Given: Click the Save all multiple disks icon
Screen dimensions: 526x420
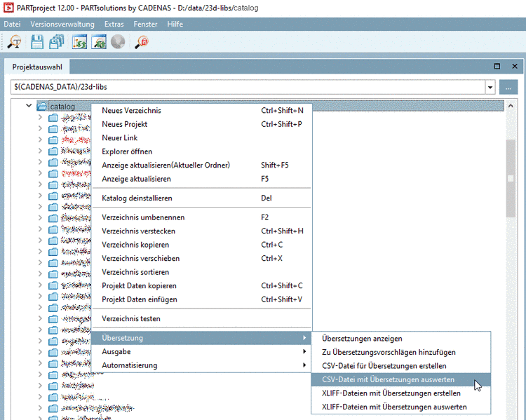Looking at the screenshot, I should [56, 42].
